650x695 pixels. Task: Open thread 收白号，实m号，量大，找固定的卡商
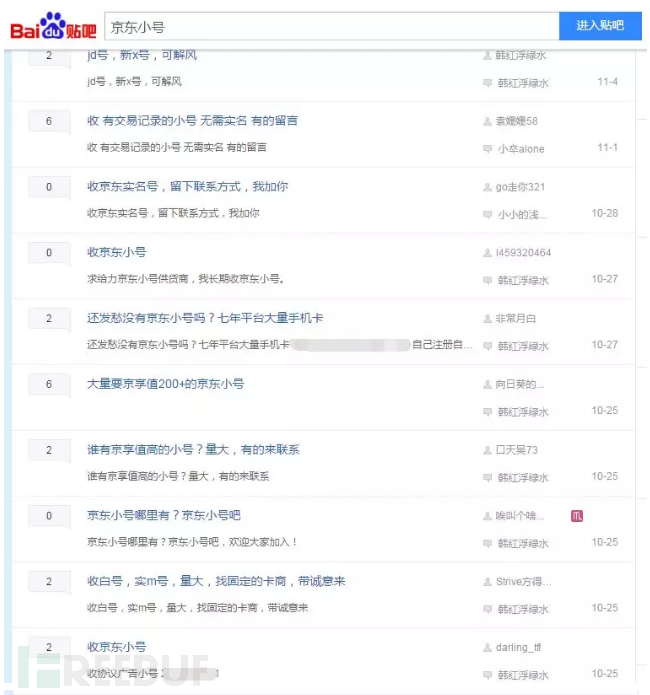coord(216,581)
